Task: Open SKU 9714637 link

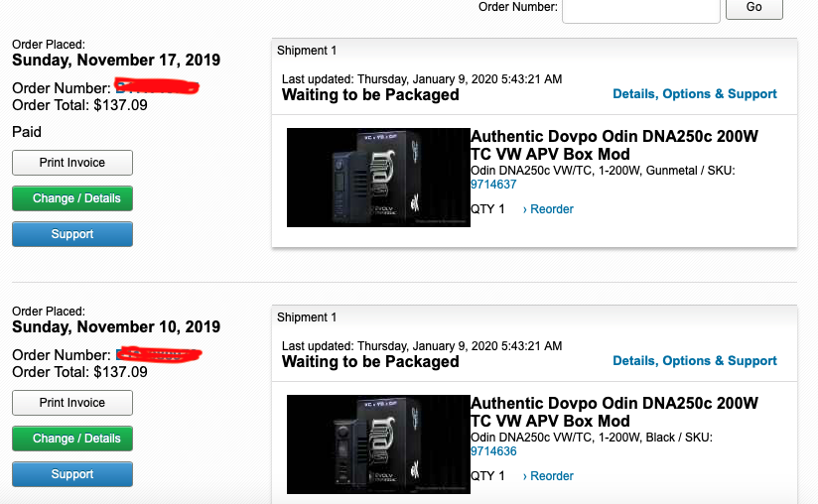Action: pos(493,185)
